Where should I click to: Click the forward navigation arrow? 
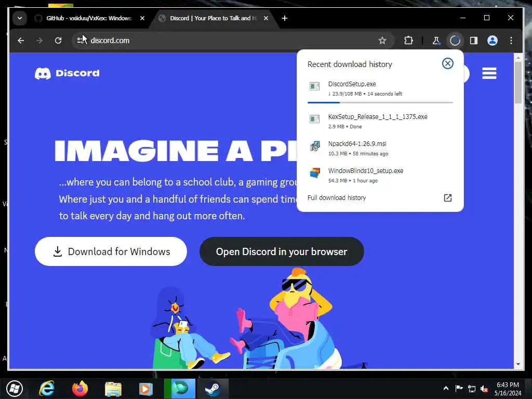pyautogui.click(x=39, y=41)
